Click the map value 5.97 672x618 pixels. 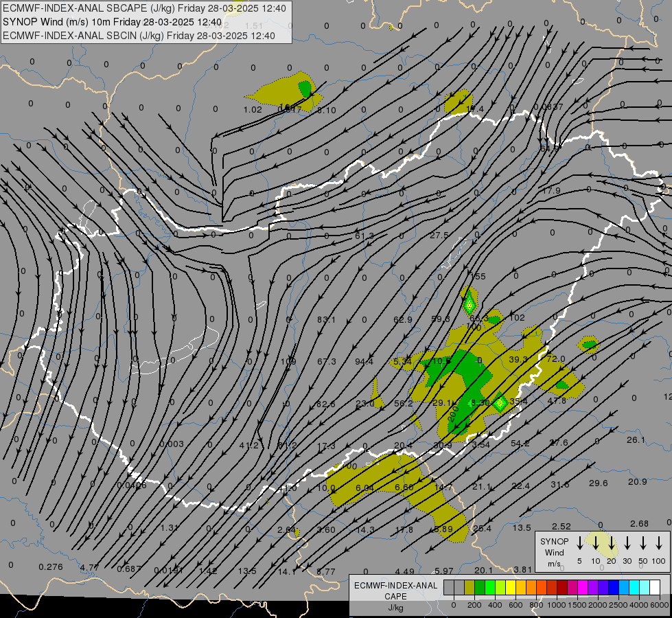[443, 571]
